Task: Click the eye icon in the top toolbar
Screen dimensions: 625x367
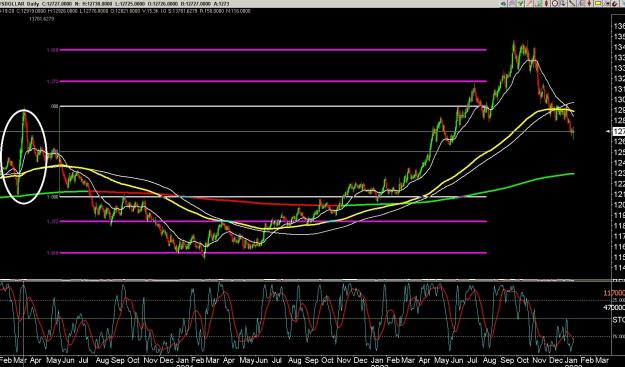Action: click(x=503, y=4)
